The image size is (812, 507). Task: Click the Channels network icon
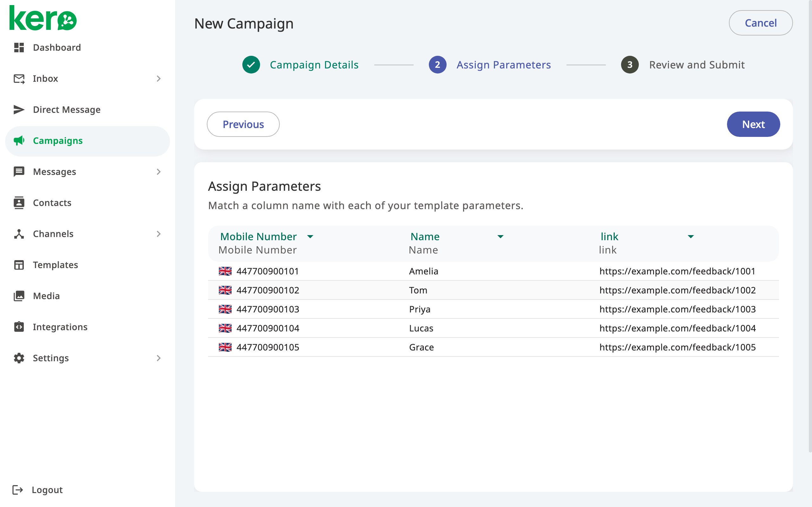[19, 234]
